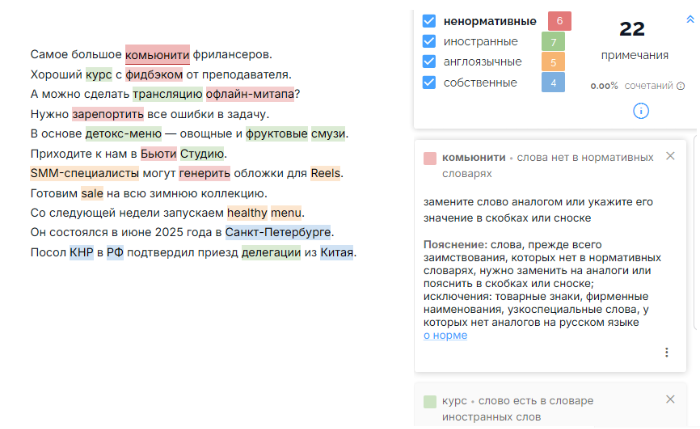Click info icon next to сочетаний
The height and width of the screenshot is (429, 700).
(681, 86)
